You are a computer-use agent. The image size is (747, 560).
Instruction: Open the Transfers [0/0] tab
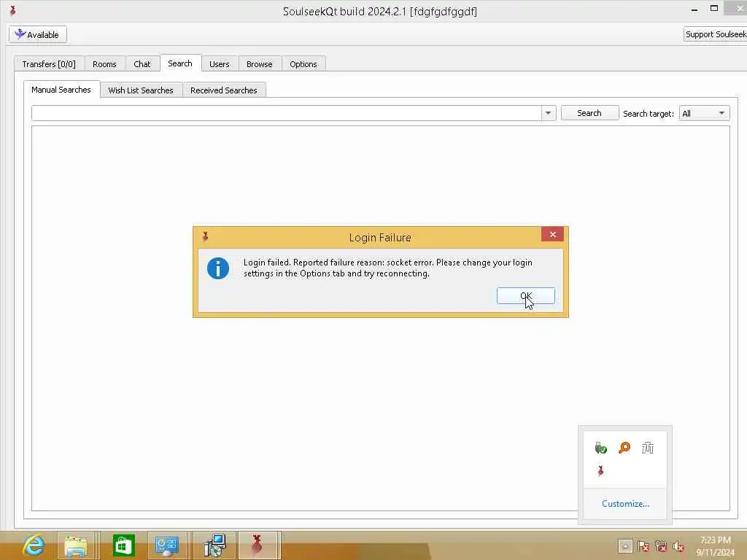pos(49,64)
